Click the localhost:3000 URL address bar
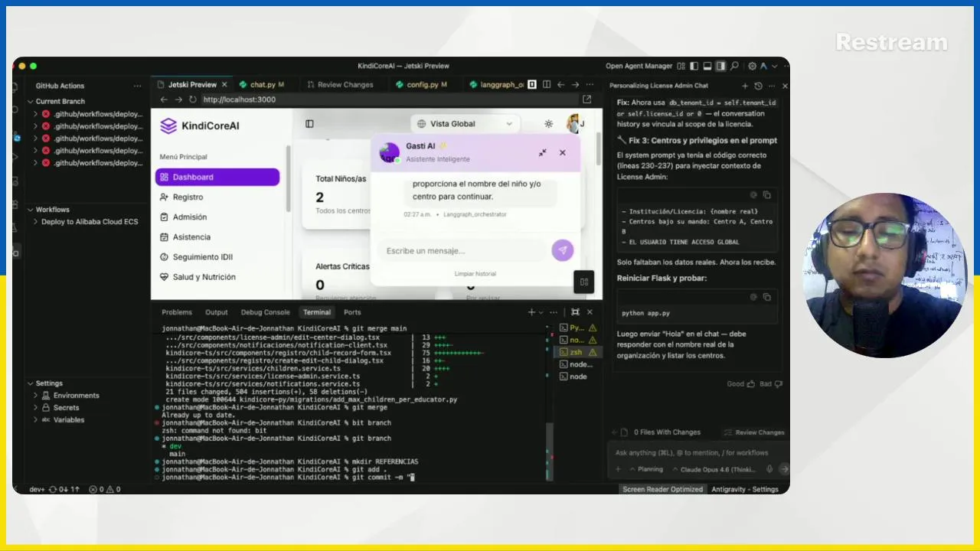 (390, 99)
